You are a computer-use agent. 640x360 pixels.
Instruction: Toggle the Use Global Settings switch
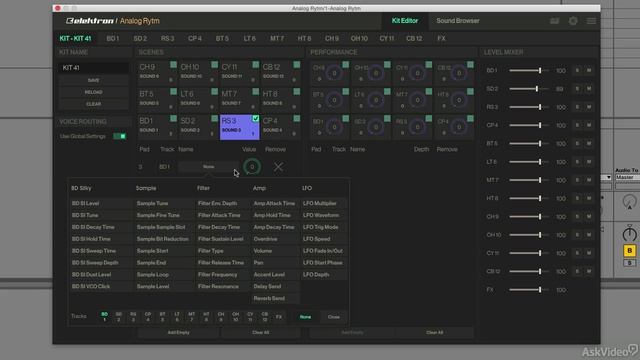click(x=120, y=136)
